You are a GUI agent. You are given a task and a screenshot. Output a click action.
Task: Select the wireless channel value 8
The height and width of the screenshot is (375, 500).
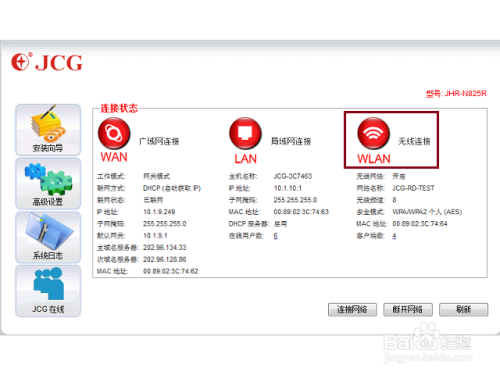[x=394, y=200]
